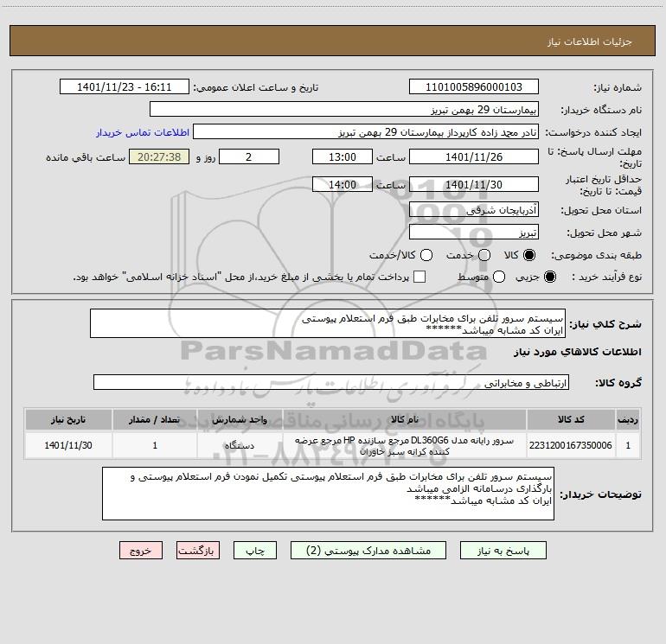Click the جزئیات اطلاعات نیاز header title
The width and height of the screenshot is (666, 644).
590,41
